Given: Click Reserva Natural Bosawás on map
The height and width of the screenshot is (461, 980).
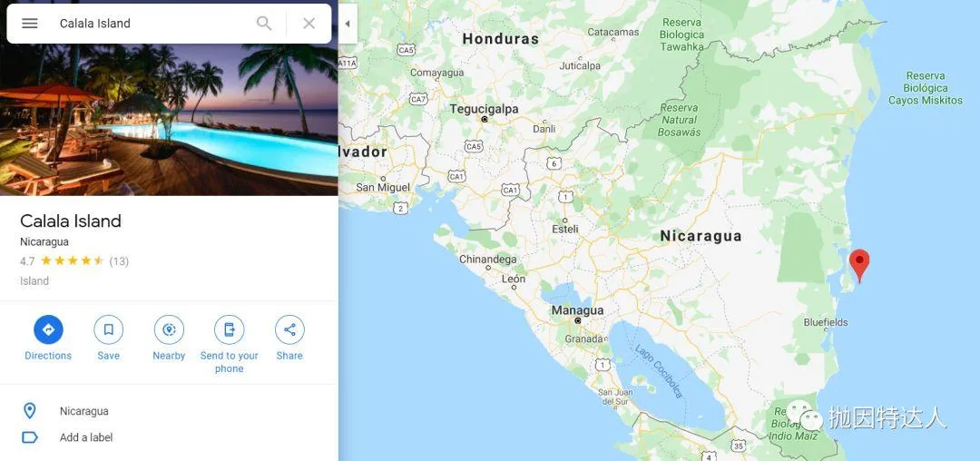Looking at the screenshot, I should 680,120.
